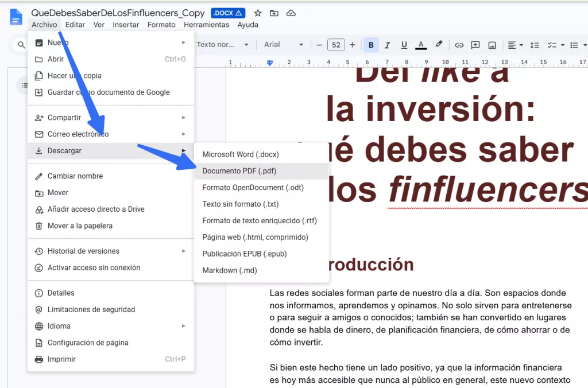Viewport: 588px width, 388px height.
Task: Toggle underline formatting button
Action: [404, 45]
